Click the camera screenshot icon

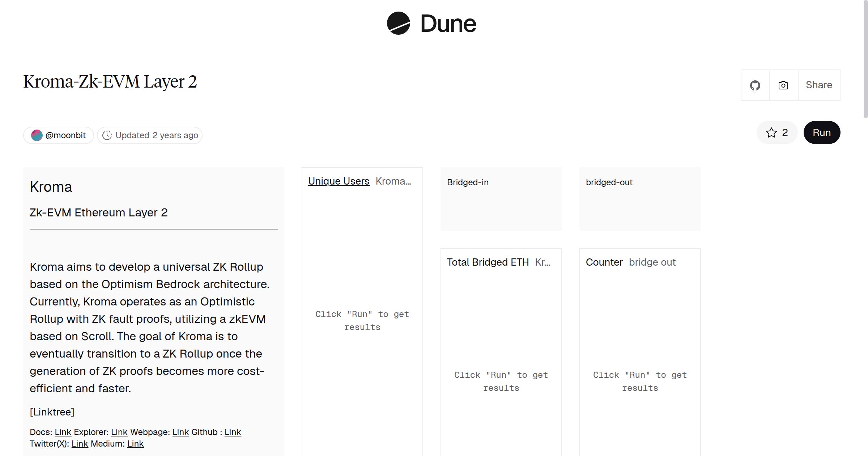783,85
